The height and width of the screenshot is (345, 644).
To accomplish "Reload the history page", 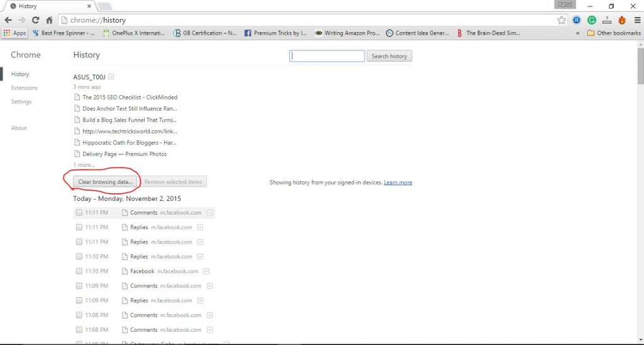I will pyautogui.click(x=36, y=20).
